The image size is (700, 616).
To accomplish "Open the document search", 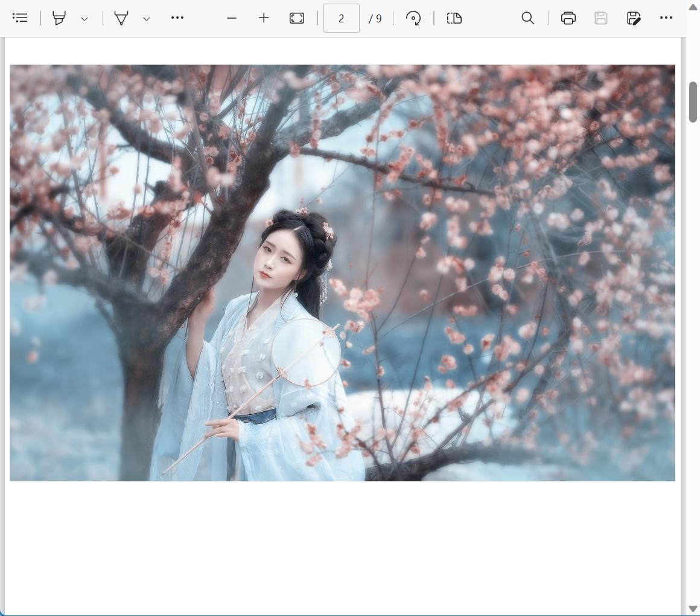I will point(527,18).
